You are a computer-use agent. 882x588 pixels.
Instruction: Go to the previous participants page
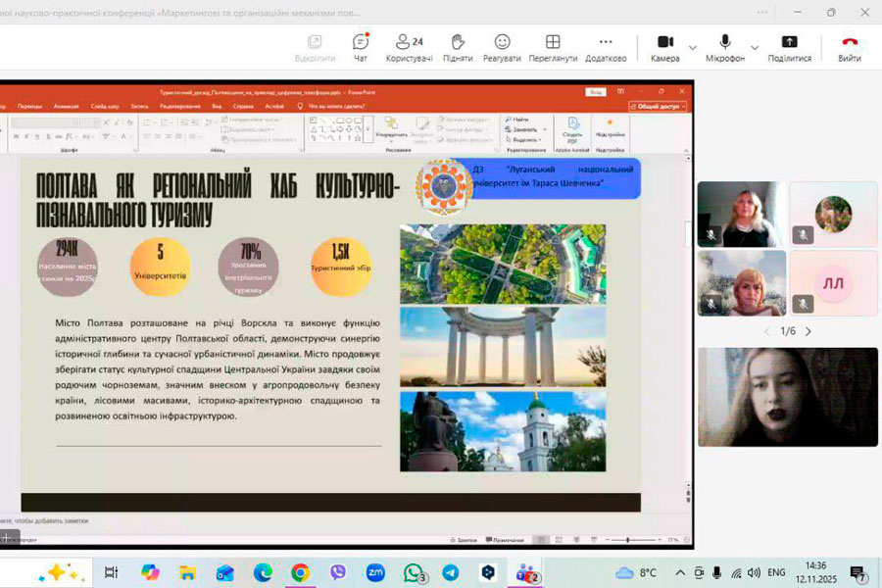pyautogui.click(x=767, y=331)
